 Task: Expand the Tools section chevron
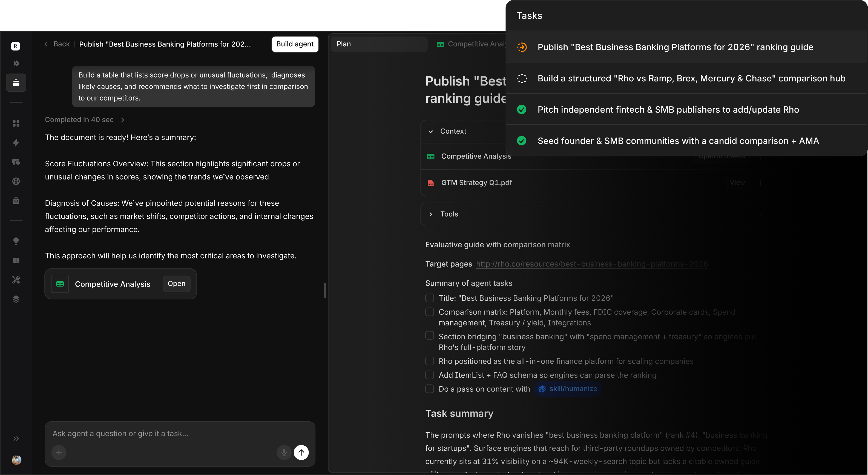431,214
